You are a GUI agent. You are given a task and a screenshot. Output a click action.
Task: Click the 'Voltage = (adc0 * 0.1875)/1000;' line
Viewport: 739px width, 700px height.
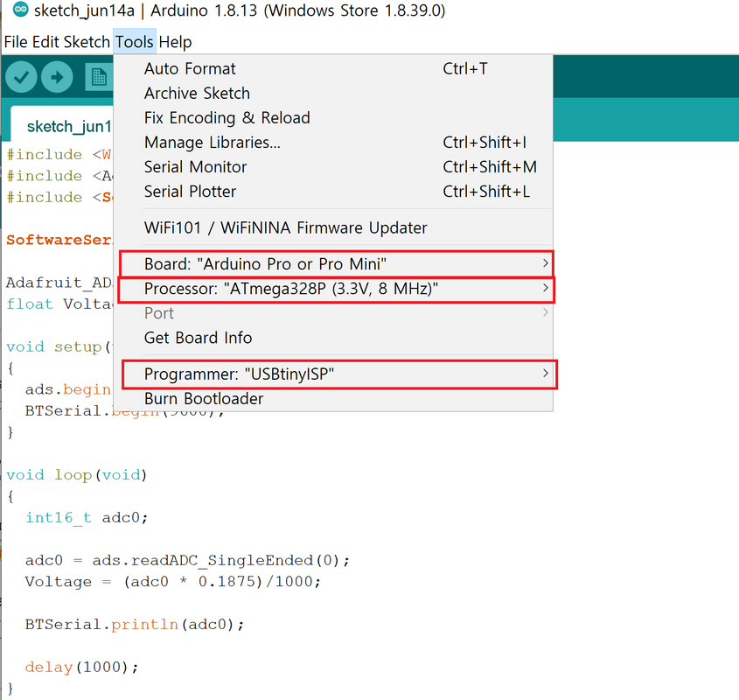click(x=173, y=582)
